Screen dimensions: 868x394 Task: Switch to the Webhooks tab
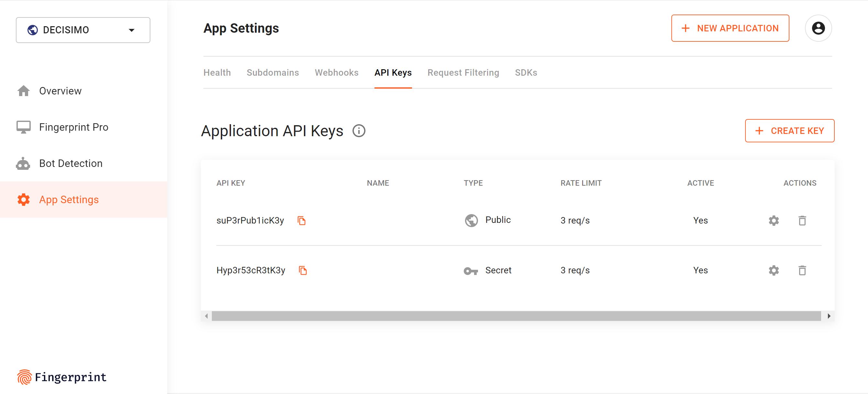click(336, 72)
